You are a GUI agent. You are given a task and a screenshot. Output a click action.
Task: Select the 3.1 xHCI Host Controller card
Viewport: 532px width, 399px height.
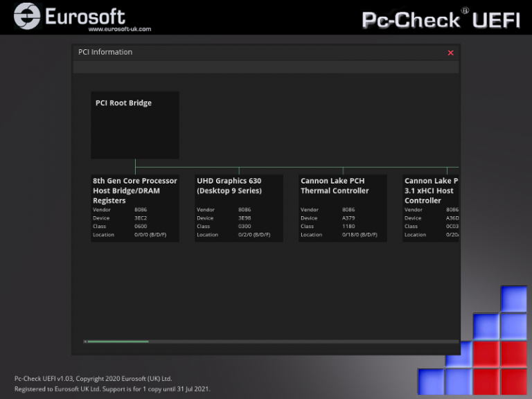[x=431, y=208]
